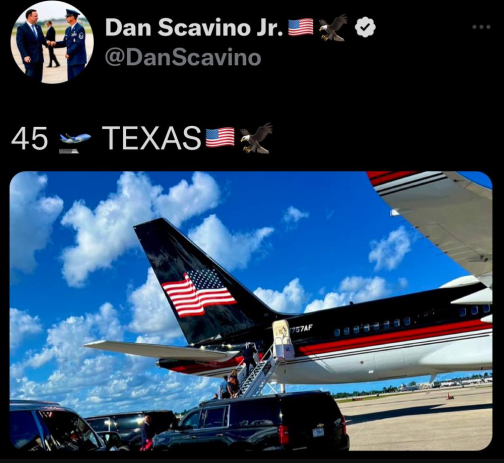The width and height of the screenshot is (504, 463).
Task: Click the aircraft wing in the photo's top-right
Action: pos(435,220)
